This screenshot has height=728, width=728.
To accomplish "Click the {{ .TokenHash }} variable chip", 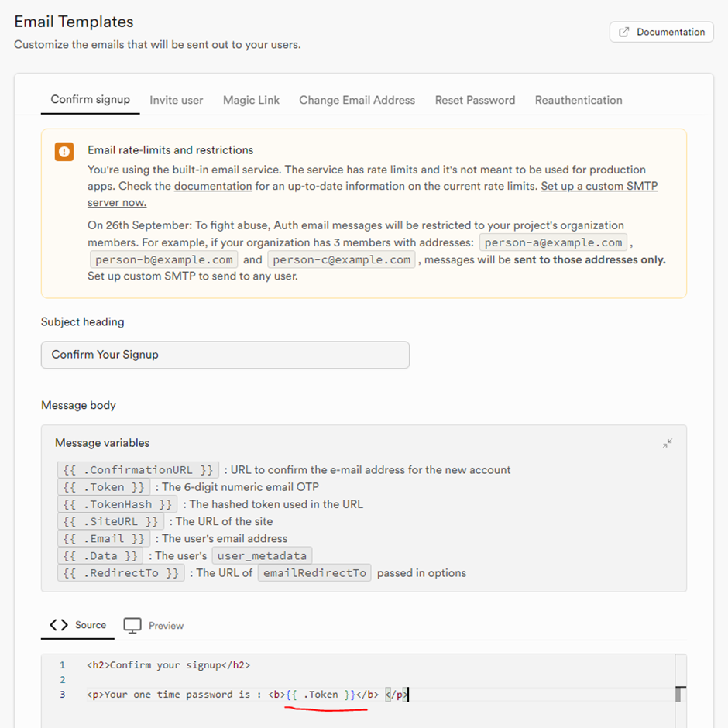I will 118,504.
